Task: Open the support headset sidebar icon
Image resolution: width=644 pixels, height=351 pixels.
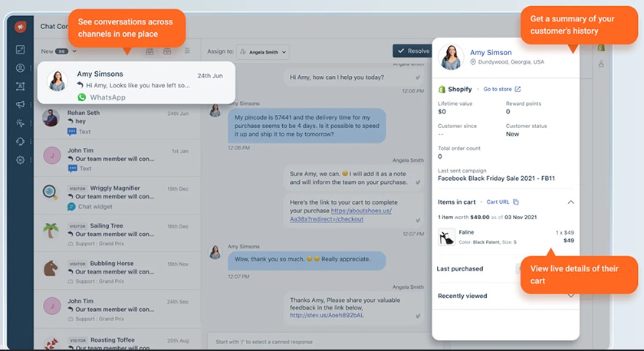Action: pos(20,142)
